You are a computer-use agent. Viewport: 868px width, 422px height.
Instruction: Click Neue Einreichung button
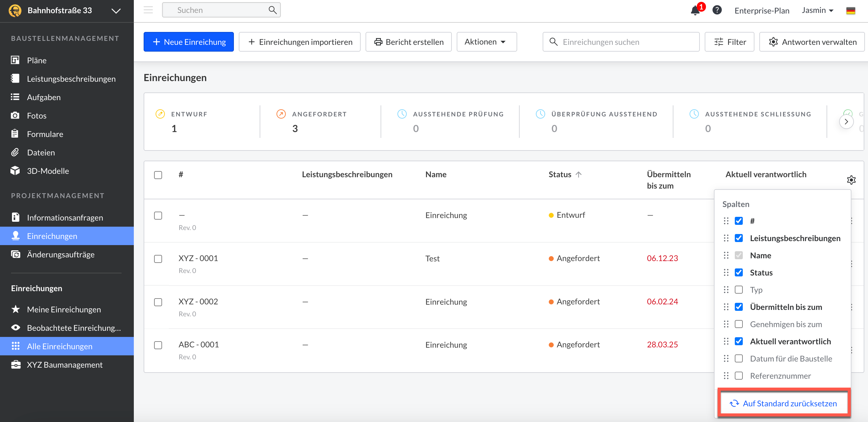click(x=189, y=42)
